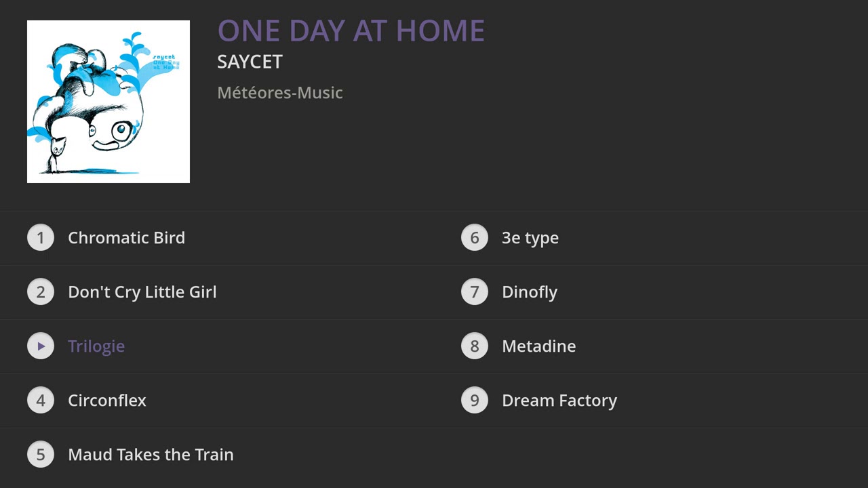Click track number 2 badge
Image resolution: width=868 pixels, height=488 pixels.
coord(41,292)
